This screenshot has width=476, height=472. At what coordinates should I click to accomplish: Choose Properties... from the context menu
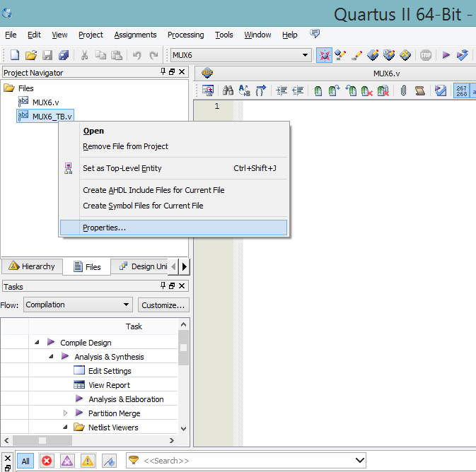click(x=173, y=228)
